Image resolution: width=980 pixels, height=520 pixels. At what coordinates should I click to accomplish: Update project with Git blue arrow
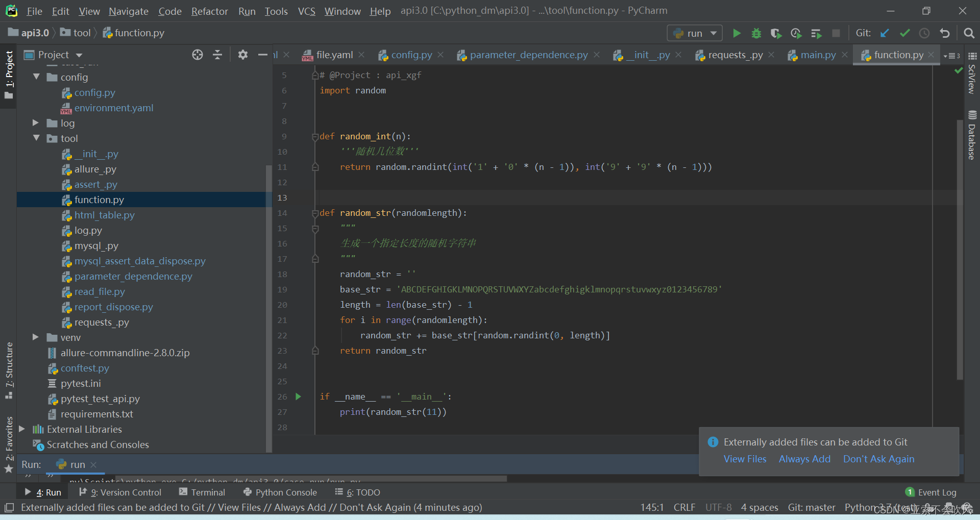coord(885,33)
